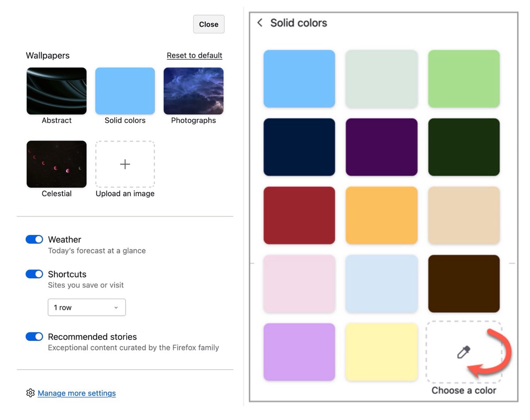Select the bright green color swatch
This screenshot has height=420, width=530.
(x=464, y=79)
